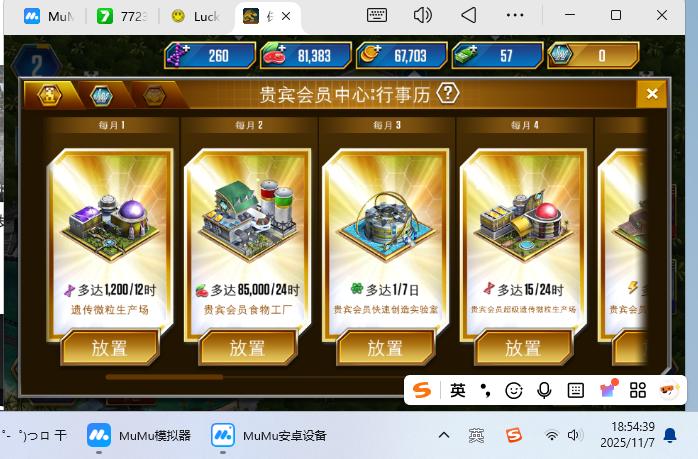
Task: Open the emulator three-dots more menu
Action: [515, 16]
